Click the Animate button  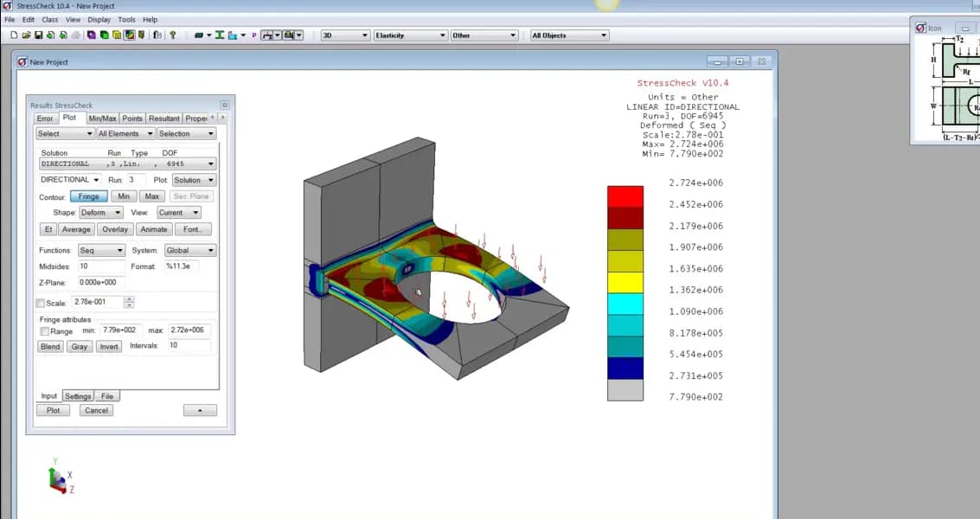154,229
